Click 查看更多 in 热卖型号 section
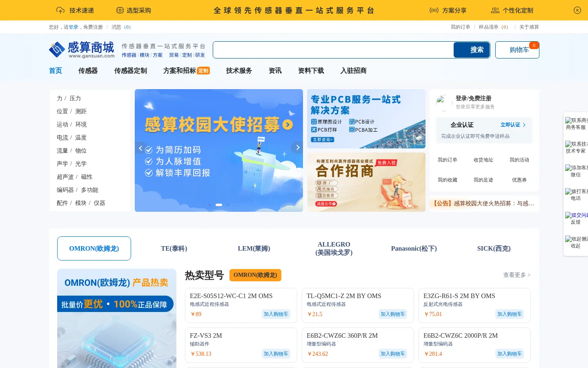 [x=517, y=275]
